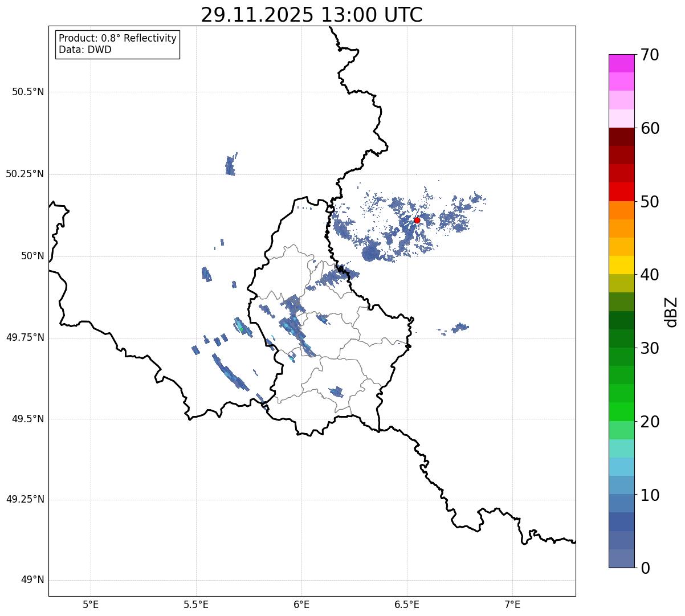This screenshot has width=685, height=616.
Task: Click the dBZ colorbar axis label
Action: (671, 311)
